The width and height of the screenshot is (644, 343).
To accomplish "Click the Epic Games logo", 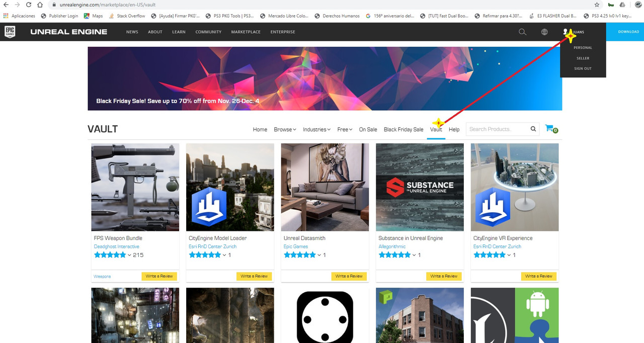I will (x=10, y=32).
